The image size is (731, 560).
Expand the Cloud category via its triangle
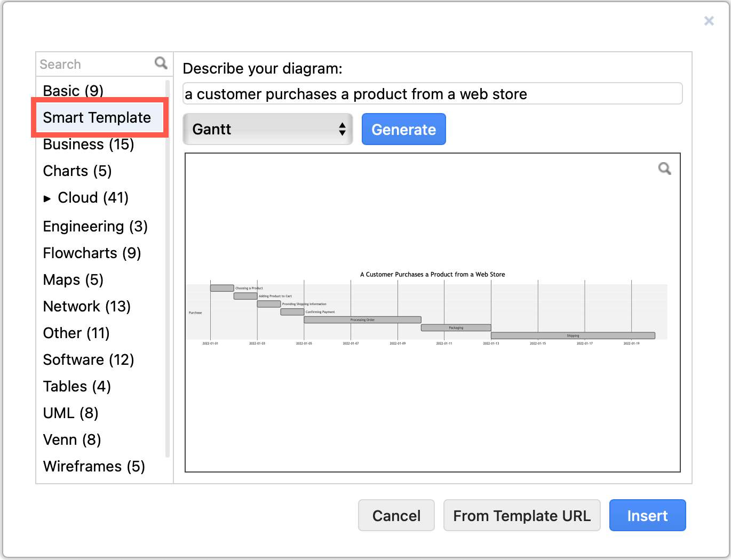(x=47, y=198)
